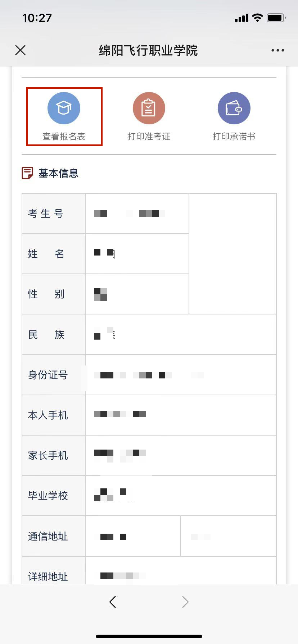Select the 打印准考证 text label
The height and width of the screenshot is (644, 298).
click(149, 137)
